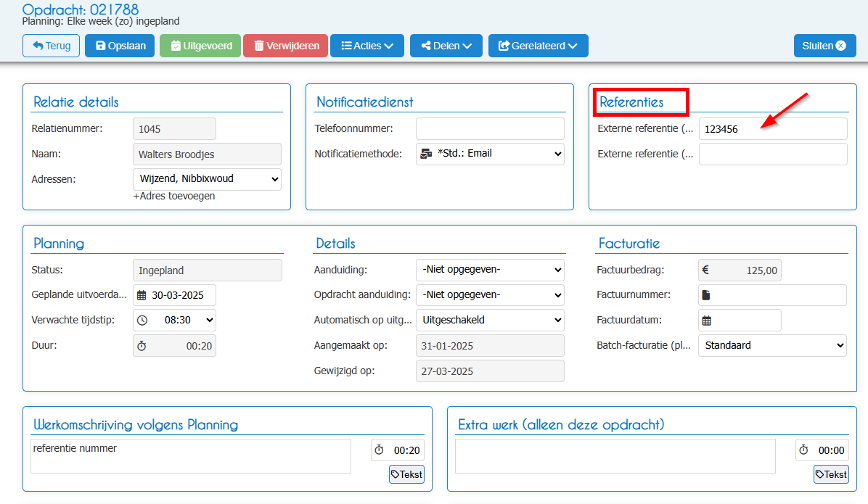Click the stopwatch icon in the Duur field

tap(142, 346)
